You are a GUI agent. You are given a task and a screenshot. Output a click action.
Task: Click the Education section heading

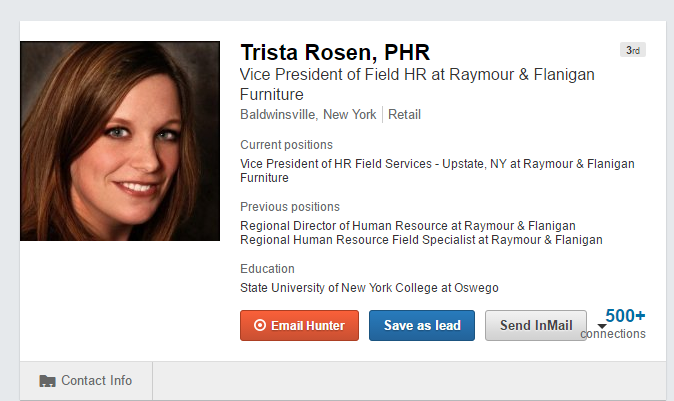[267, 269]
